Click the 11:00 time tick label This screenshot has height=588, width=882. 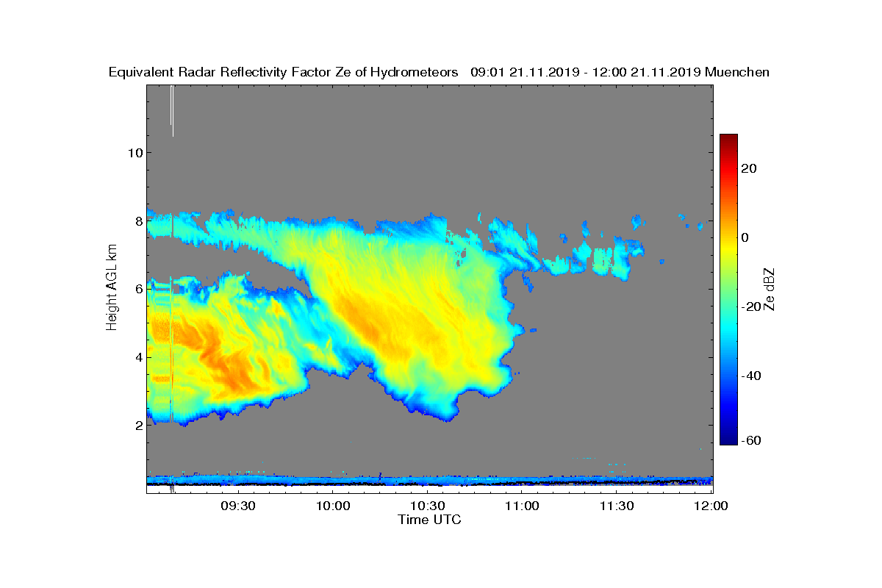click(523, 506)
